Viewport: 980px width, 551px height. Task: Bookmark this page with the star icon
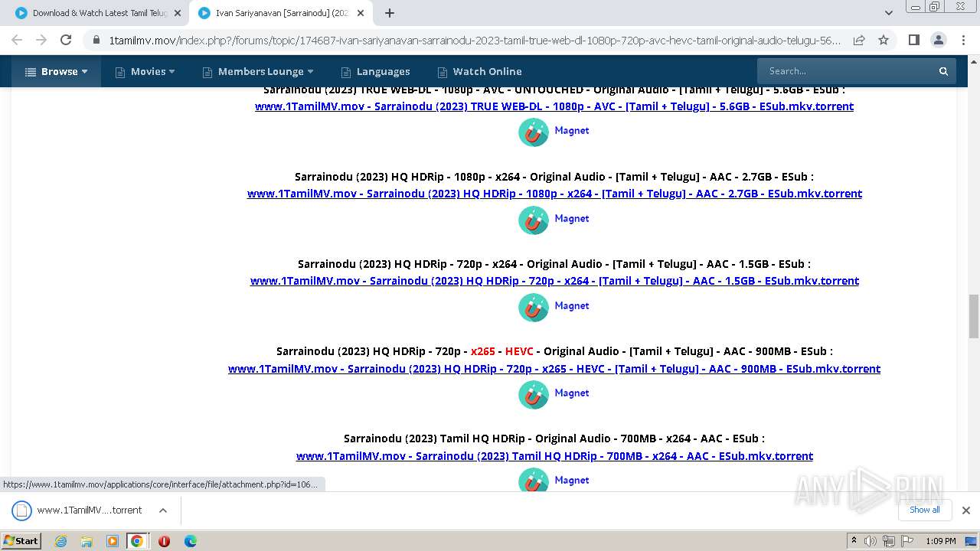tap(884, 40)
